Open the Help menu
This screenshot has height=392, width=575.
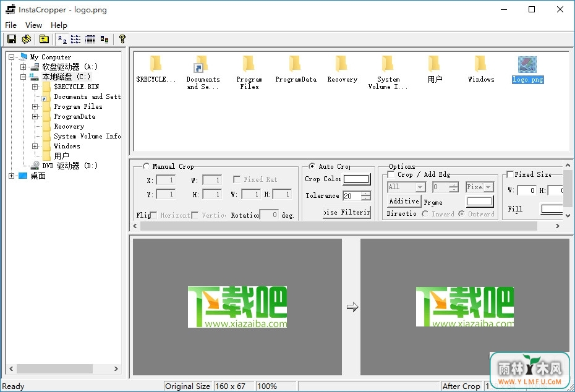tap(59, 25)
